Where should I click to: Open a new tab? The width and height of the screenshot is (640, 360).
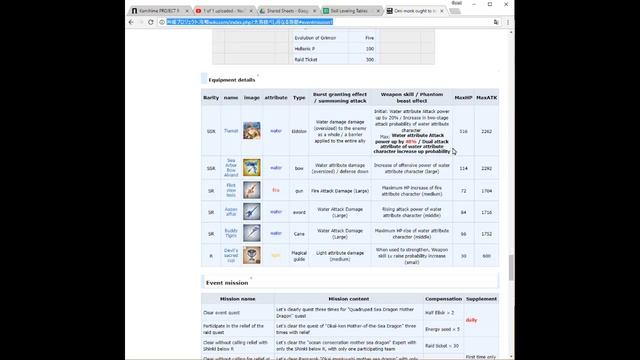(x=455, y=11)
